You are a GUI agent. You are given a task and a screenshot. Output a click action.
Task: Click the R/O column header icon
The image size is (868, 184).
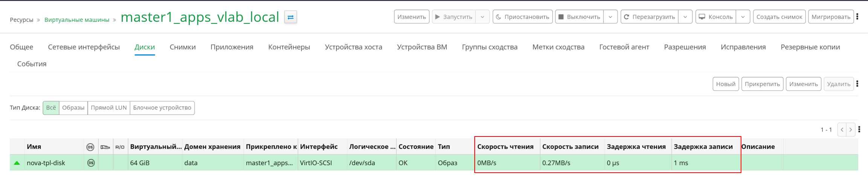click(x=120, y=147)
